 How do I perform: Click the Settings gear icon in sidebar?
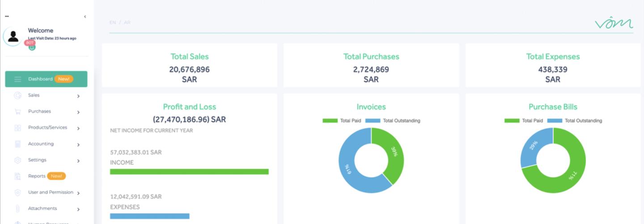tap(18, 160)
